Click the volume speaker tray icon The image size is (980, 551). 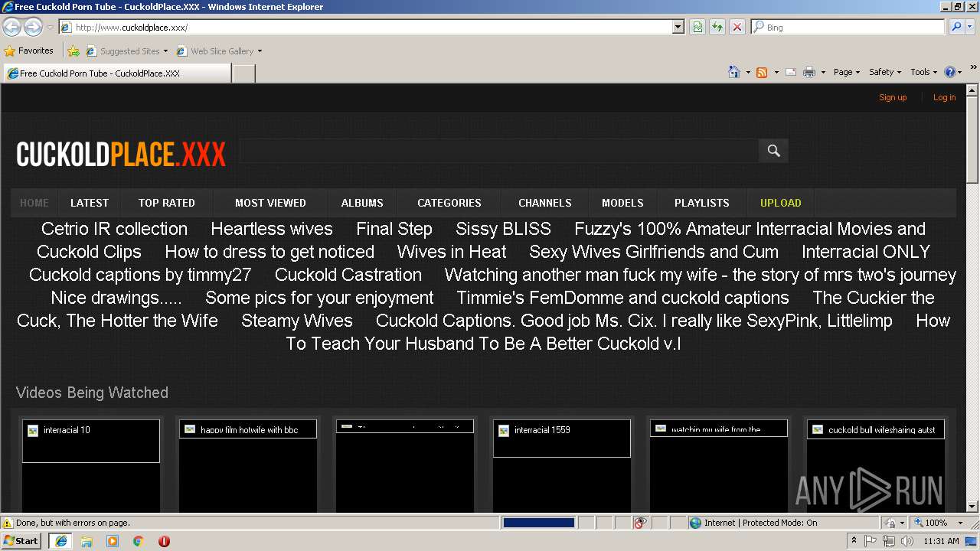point(907,541)
